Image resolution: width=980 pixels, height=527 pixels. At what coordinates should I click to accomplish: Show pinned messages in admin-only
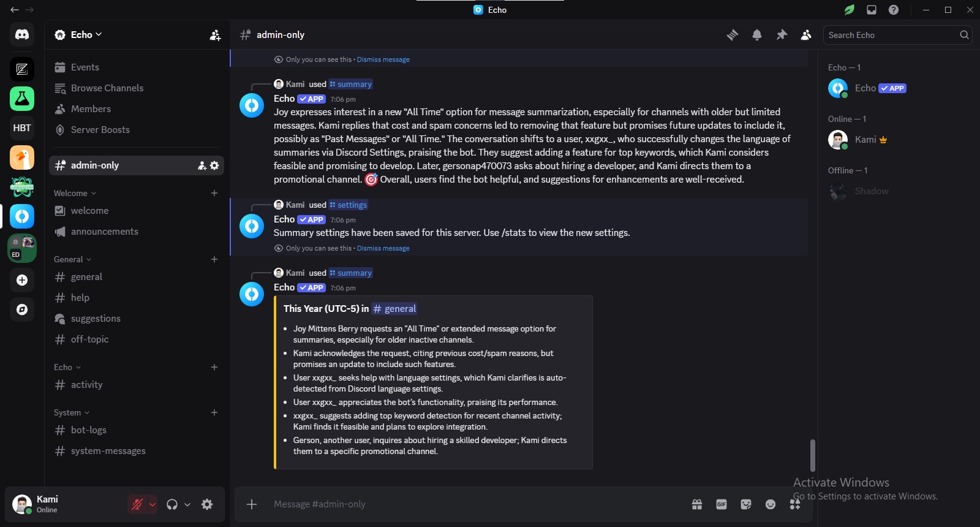point(782,35)
